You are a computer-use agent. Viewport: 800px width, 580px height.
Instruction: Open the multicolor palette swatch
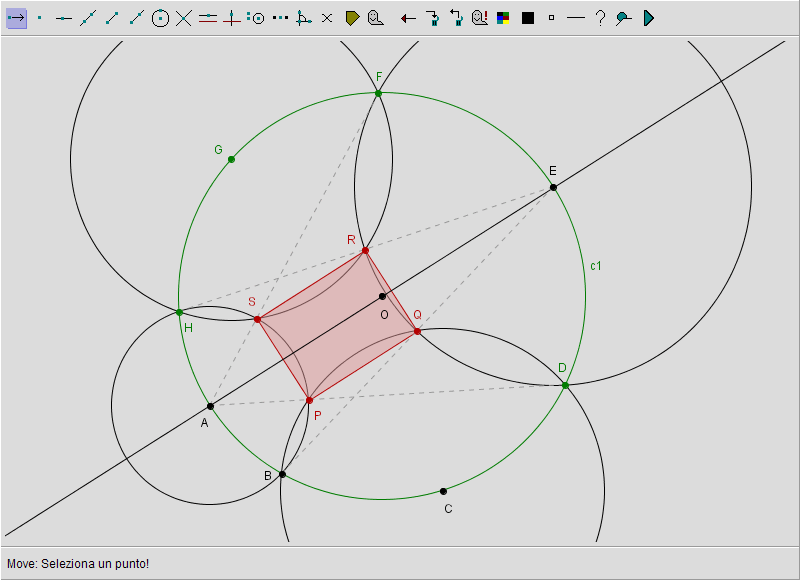(503, 18)
